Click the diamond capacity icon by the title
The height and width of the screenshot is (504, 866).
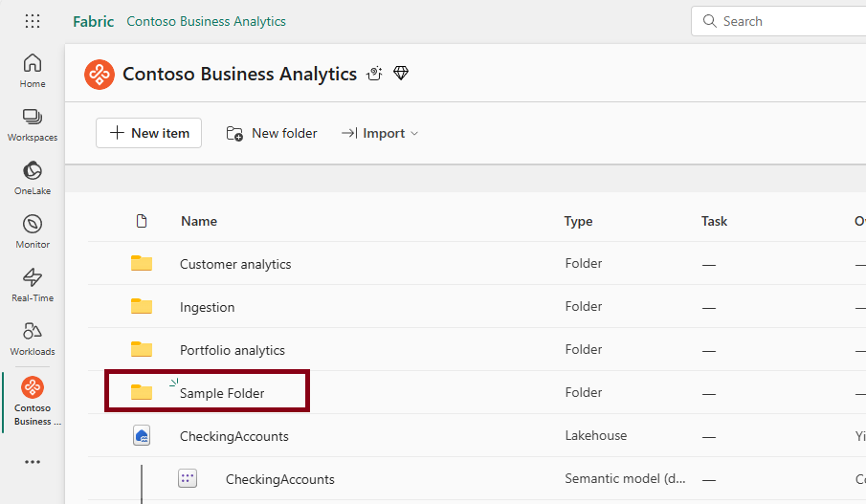point(401,74)
